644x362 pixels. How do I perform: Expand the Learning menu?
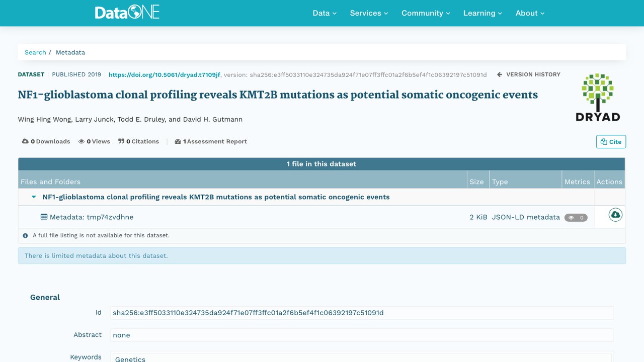point(483,13)
